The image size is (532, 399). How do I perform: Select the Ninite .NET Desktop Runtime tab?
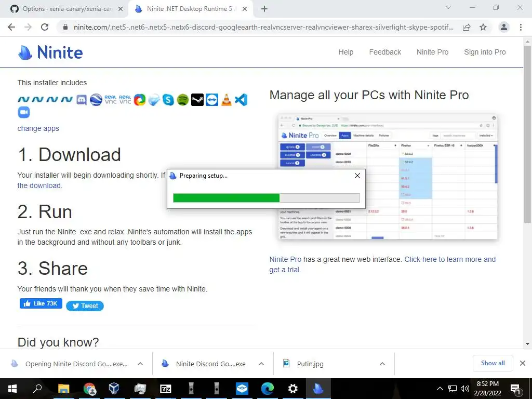click(190, 9)
